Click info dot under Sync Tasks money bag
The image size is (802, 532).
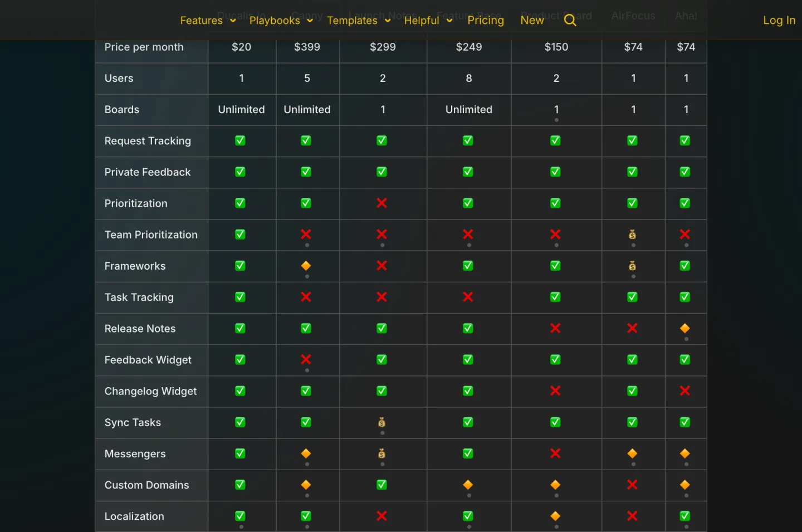point(382,433)
